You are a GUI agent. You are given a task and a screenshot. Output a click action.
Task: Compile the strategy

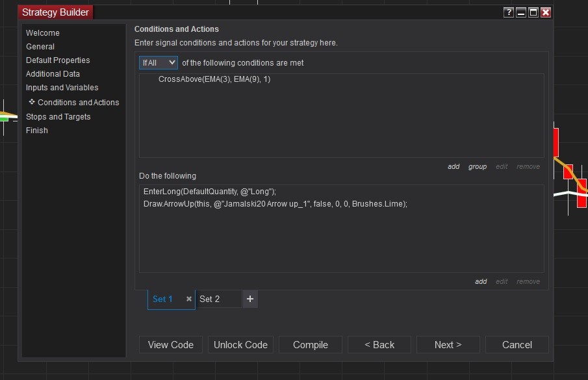coord(311,345)
